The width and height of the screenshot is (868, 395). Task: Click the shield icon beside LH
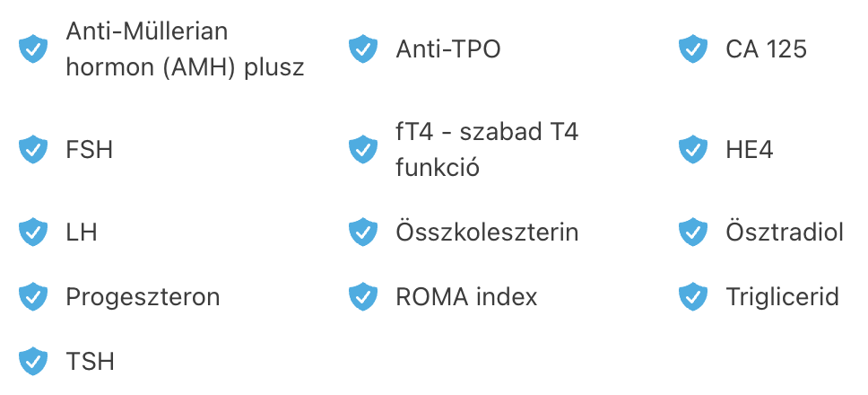[33, 232]
